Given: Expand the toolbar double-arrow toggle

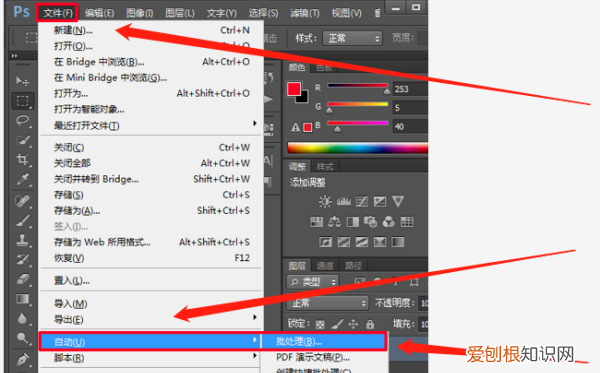Looking at the screenshot, I should pyautogui.click(x=15, y=56).
